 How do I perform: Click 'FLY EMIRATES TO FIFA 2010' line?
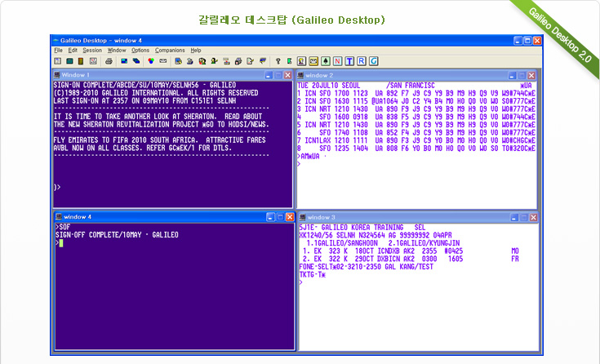pos(159,140)
